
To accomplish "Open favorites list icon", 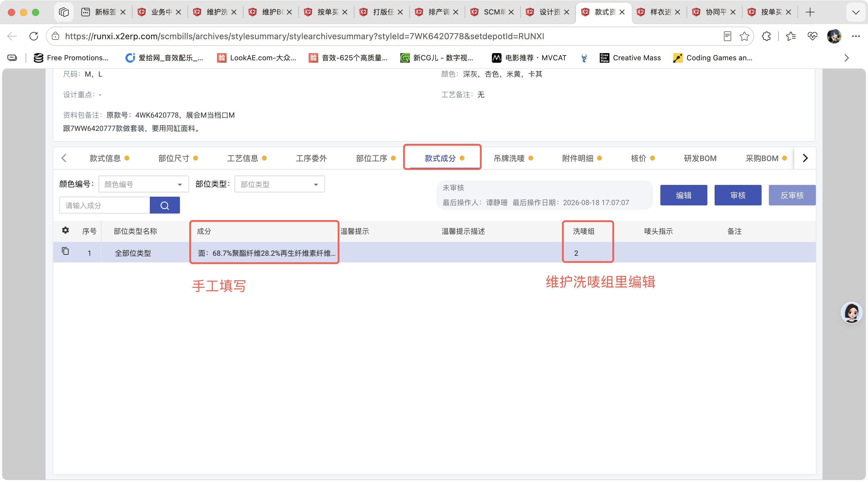I will pos(791,36).
